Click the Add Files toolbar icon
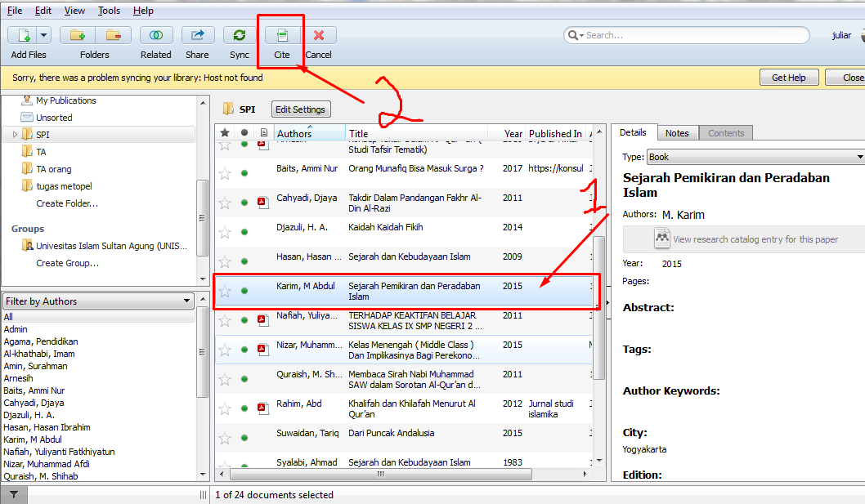Viewport: 865px width, 504px height. [23, 35]
